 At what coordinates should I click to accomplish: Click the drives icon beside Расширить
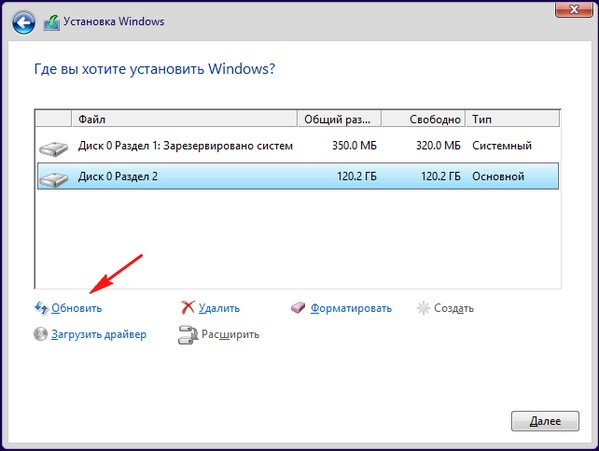(x=188, y=335)
